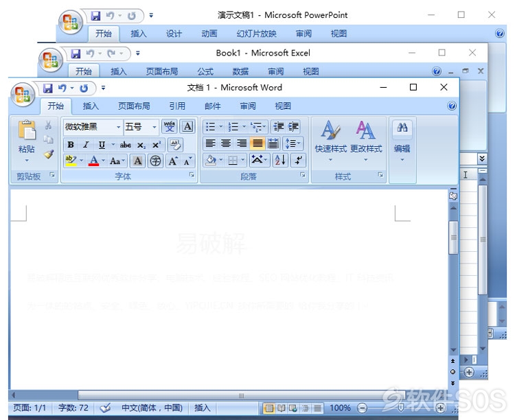This screenshot has width=515, height=420.
Task: Open the Paragraph dialog launcher (段落)
Action: coord(303,175)
